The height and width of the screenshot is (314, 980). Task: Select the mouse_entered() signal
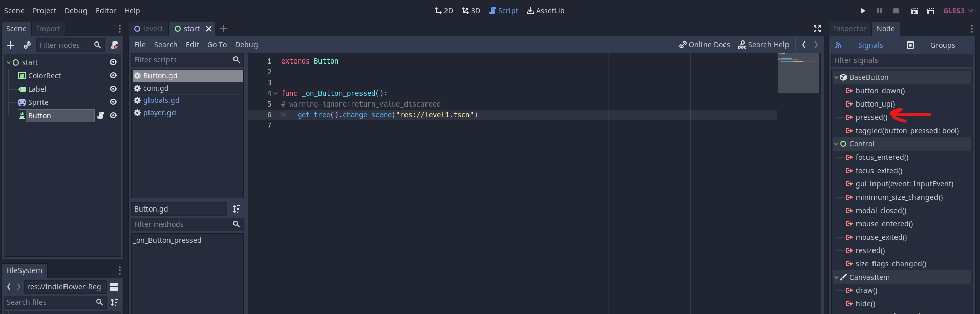[x=884, y=224]
